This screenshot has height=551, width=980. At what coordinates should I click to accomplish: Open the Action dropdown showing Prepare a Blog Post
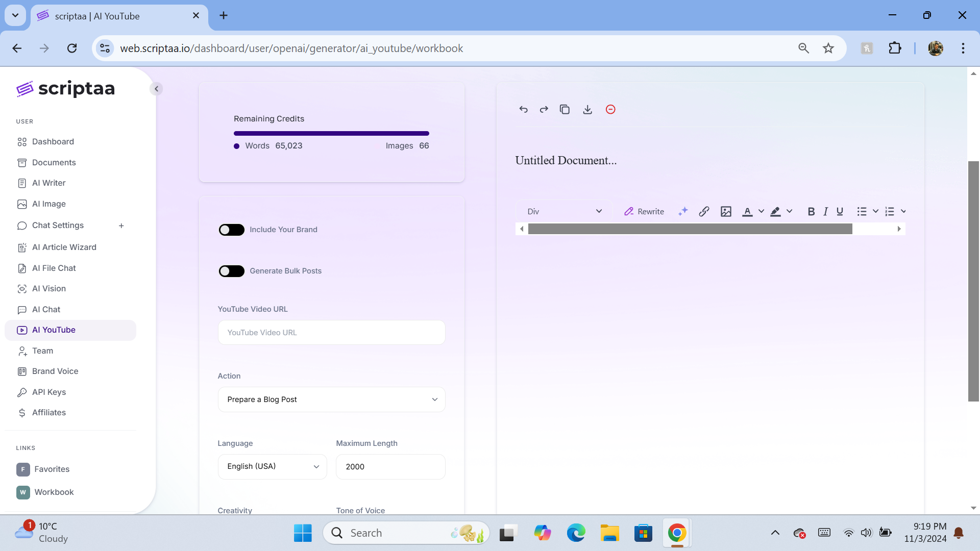point(331,399)
